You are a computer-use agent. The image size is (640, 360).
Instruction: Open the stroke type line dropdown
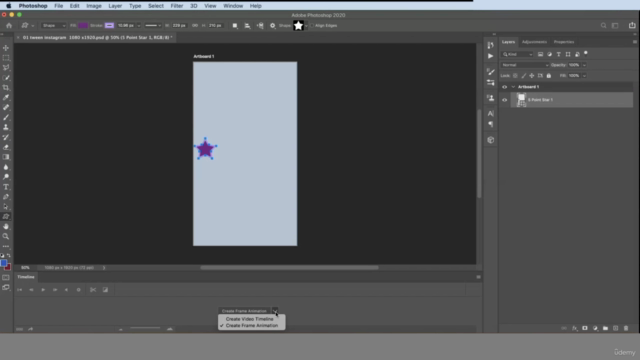[x=153, y=25]
